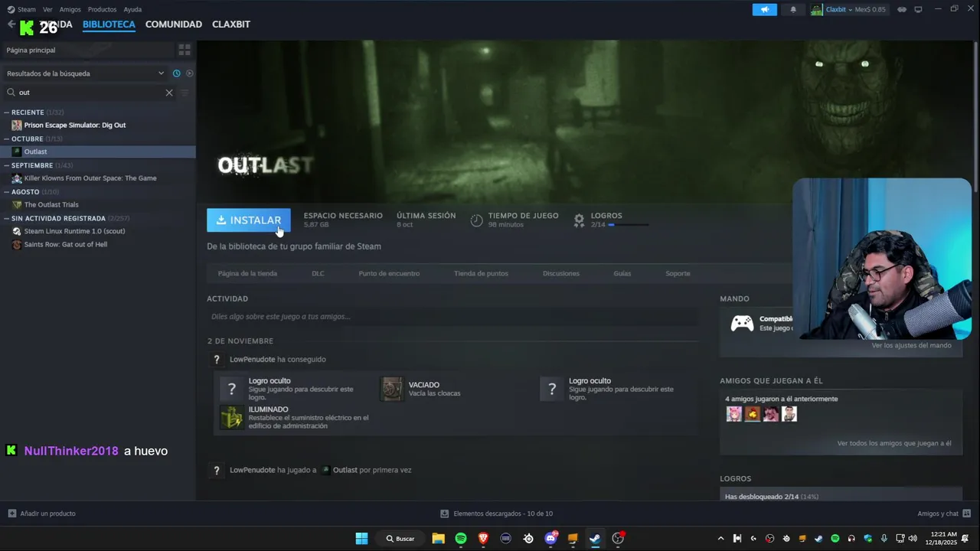Click the VACIADO achievement icon

392,389
